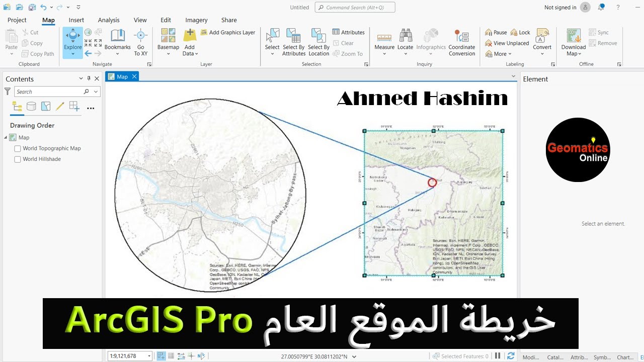Image resolution: width=644 pixels, height=362 pixels.
Task: Open the Coordinate Conversion tool
Action: coord(462,42)
